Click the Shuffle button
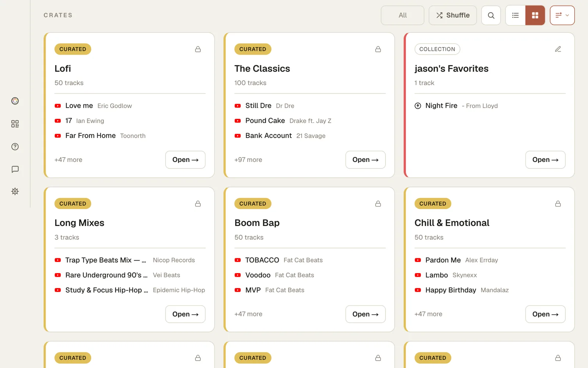The height and width of the screenshot is (368, 588). click(453, 15)
